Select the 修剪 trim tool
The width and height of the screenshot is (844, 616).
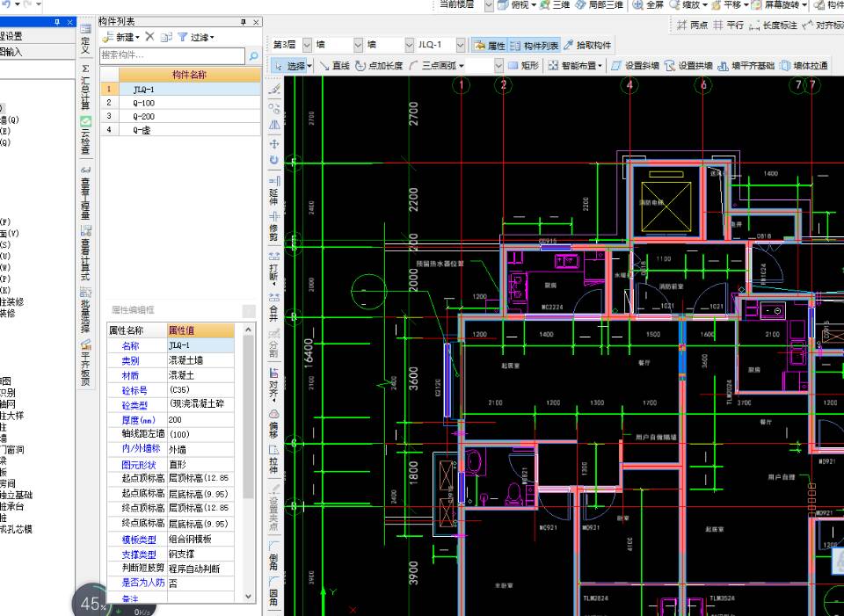coord(274,227)
